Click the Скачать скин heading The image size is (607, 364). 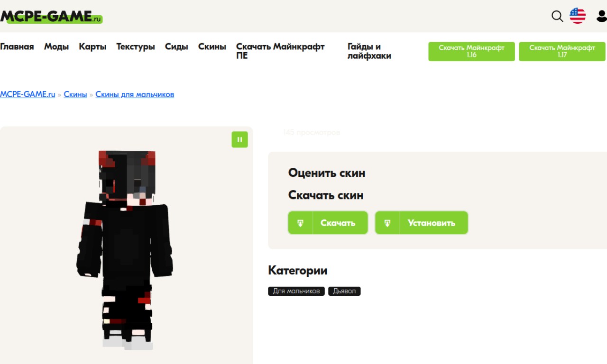click(x=326, y=195)
